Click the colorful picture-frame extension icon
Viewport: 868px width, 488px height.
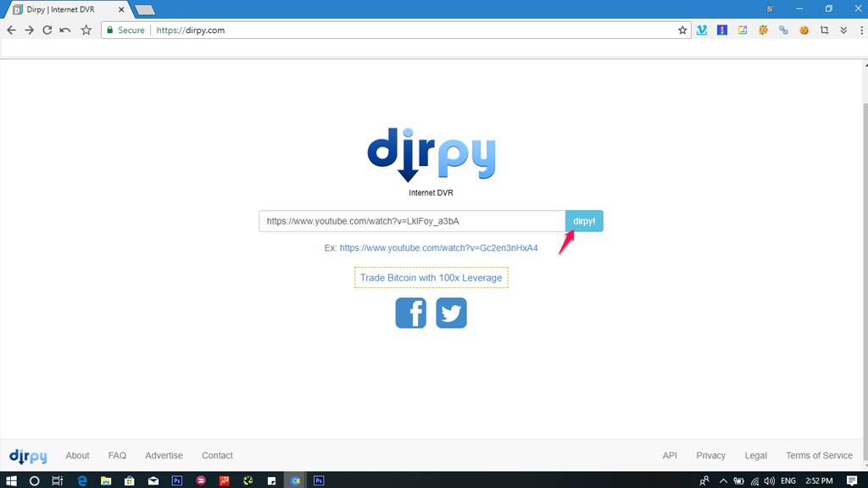tap(743, 30)
